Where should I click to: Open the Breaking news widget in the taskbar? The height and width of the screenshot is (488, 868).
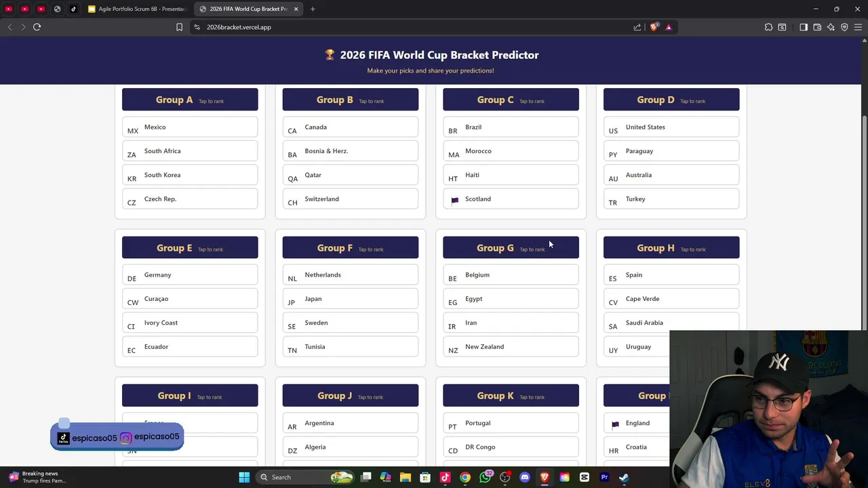tap(39, 477)
